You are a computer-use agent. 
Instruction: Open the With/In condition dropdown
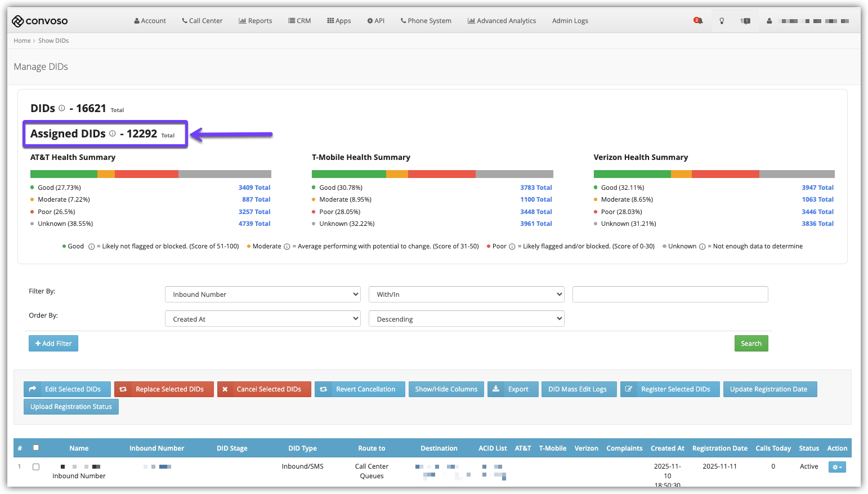coord(466,294)
